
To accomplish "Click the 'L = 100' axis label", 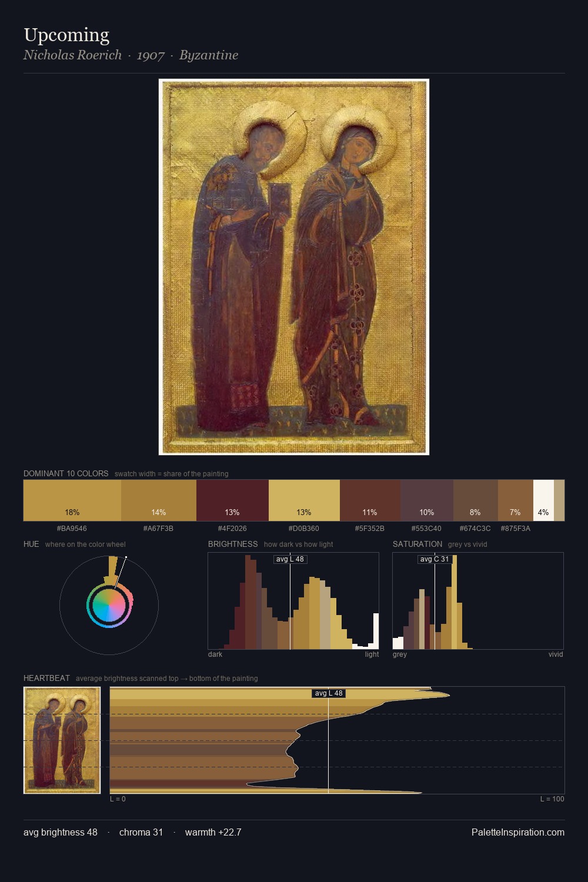I will pos(552,799).
